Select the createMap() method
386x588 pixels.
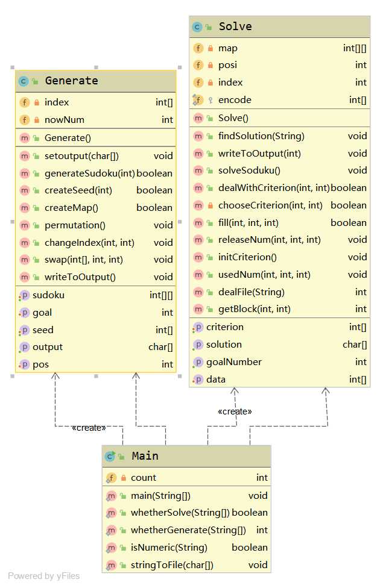(x=96, y=208)
